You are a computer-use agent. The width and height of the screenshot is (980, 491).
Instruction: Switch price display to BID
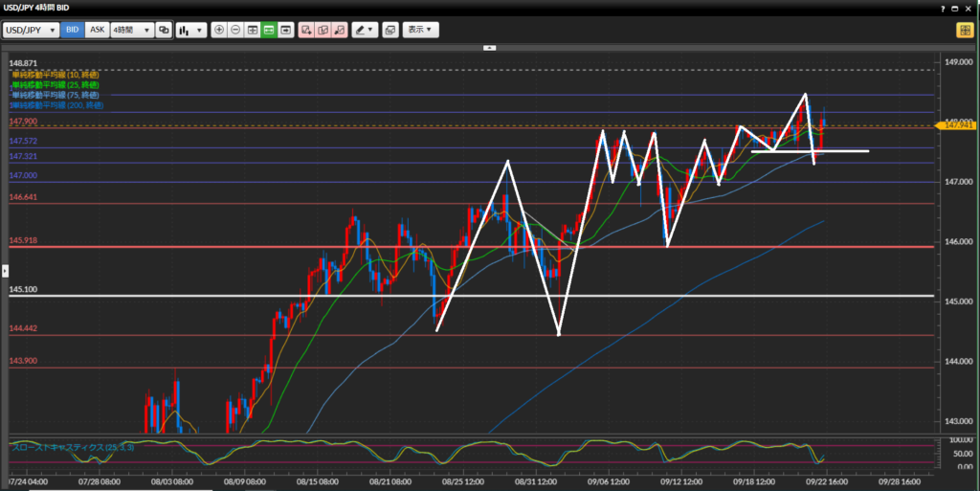tap(73, 30)
